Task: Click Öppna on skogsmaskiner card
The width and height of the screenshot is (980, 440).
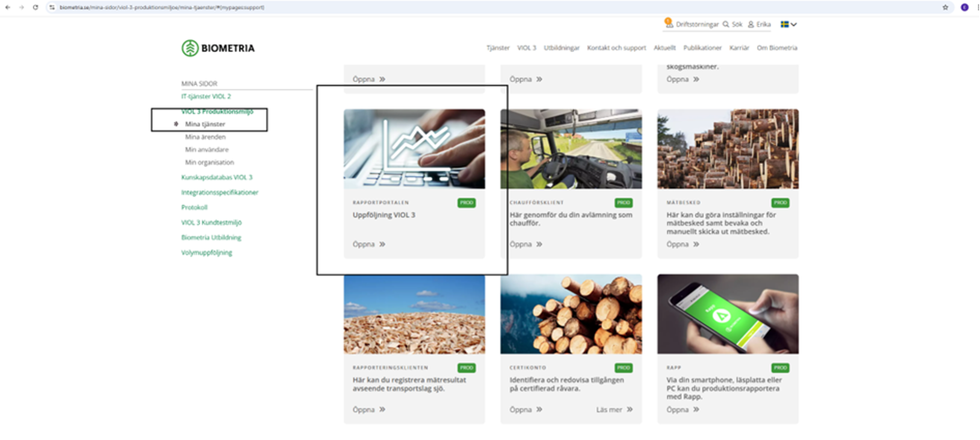Action: [x=683, y=79]
